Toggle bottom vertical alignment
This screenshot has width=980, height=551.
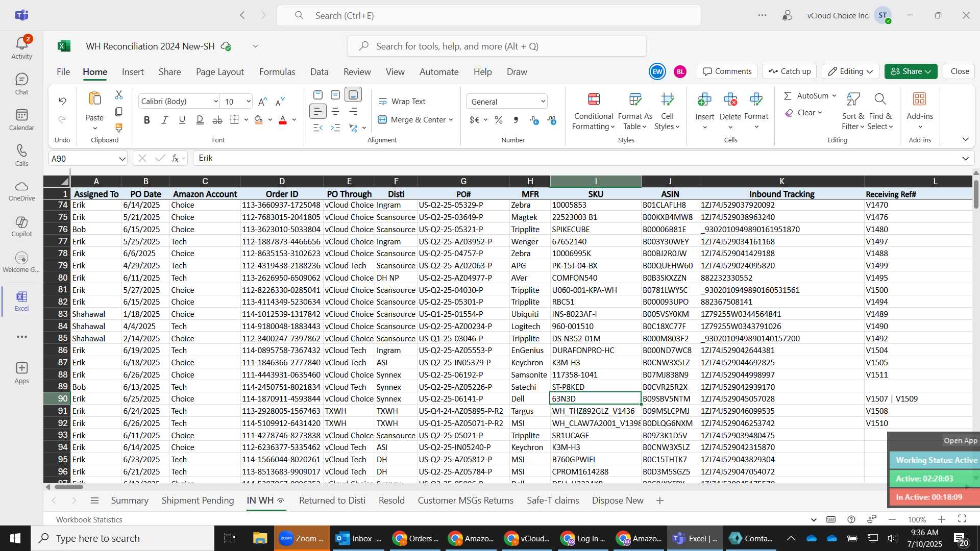(353, 95)
